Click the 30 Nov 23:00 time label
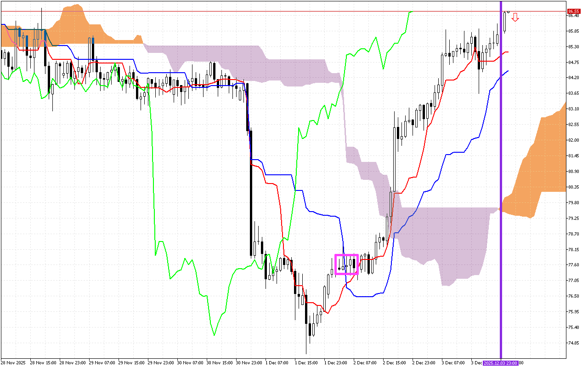The width and height of the screenshot is (588, 368). pyautogui.click(x=249, y=363)
